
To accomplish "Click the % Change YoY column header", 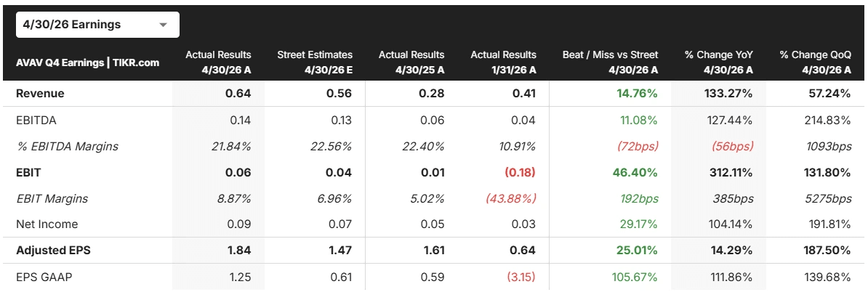I will (718, 62).
